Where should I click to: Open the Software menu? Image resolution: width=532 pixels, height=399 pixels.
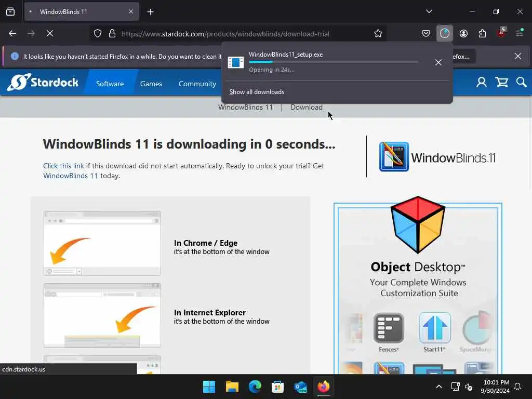click(110, 84)
